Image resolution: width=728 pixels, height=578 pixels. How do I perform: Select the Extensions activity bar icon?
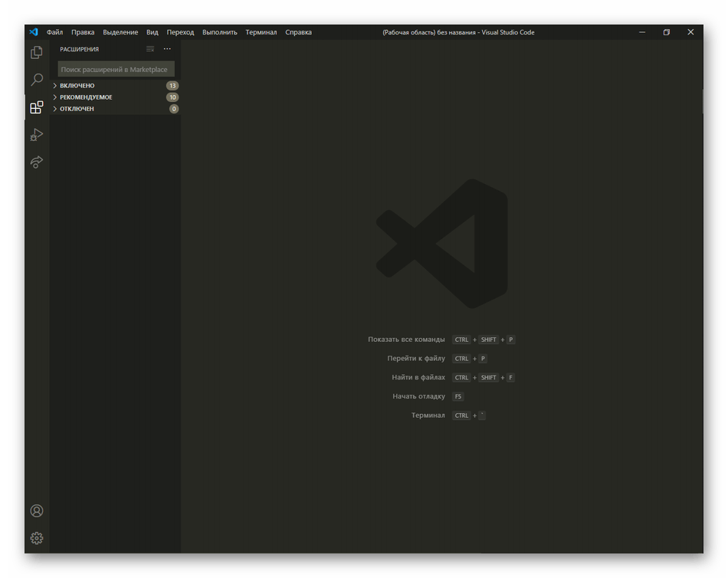coord(36,107)
